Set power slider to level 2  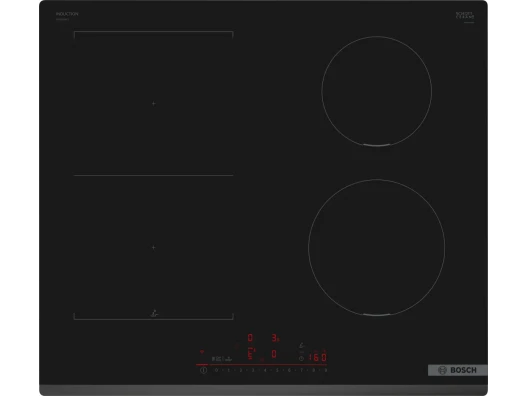240,370
